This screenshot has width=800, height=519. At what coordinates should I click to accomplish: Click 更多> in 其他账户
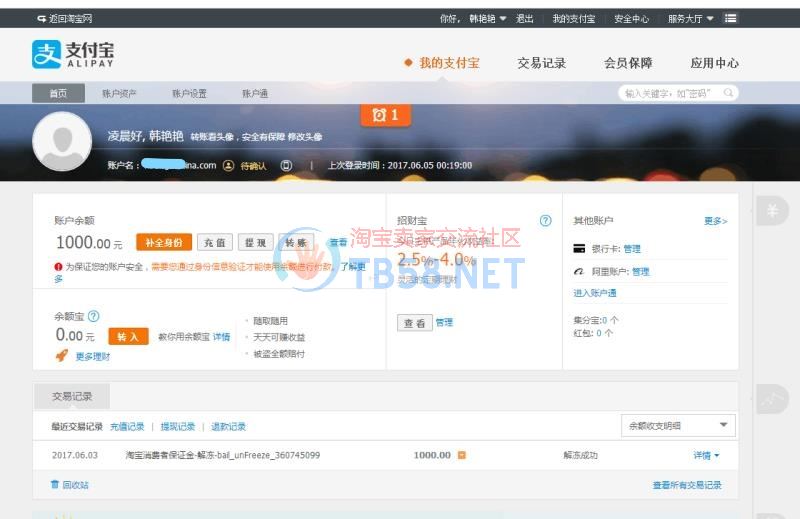715,221
